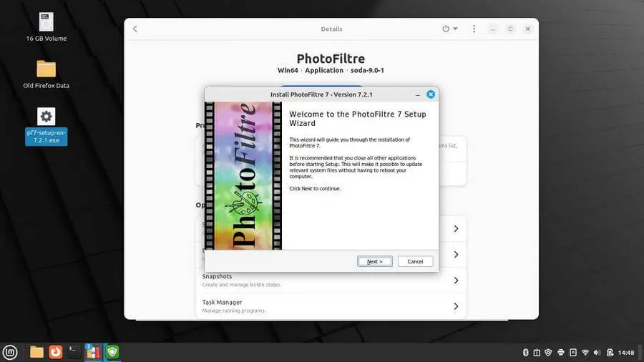Click the PhotoFiltre title in Details window
644x362 pixels.
[331, 59]
